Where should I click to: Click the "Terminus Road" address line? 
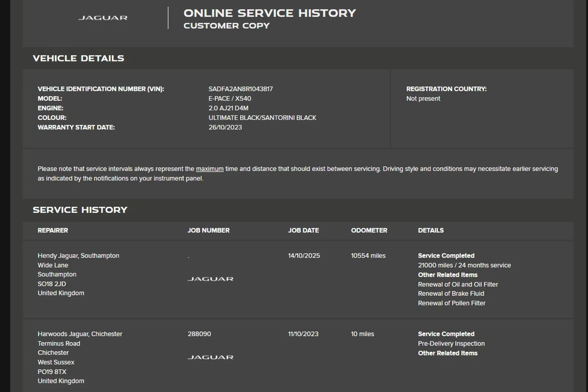(59, 344)
